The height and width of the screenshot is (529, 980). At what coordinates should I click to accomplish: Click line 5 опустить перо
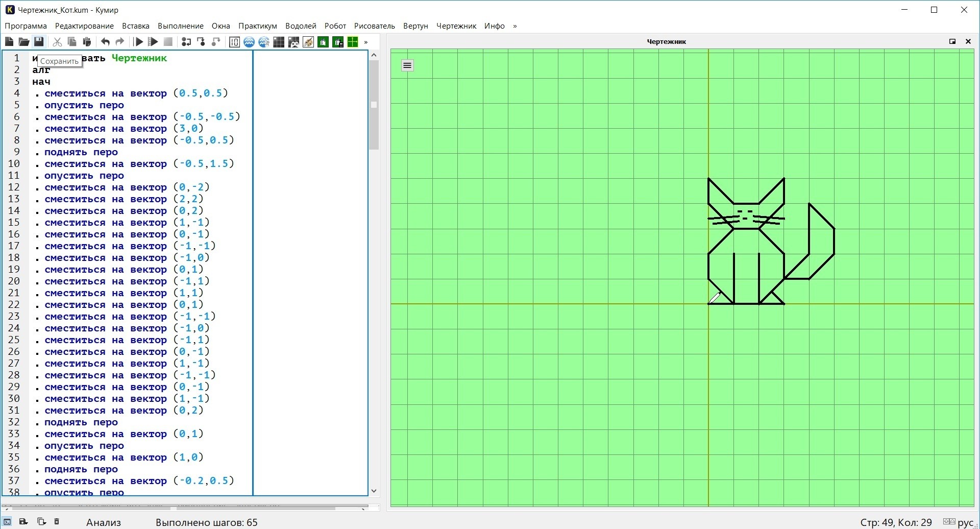(x=84, y=105)
